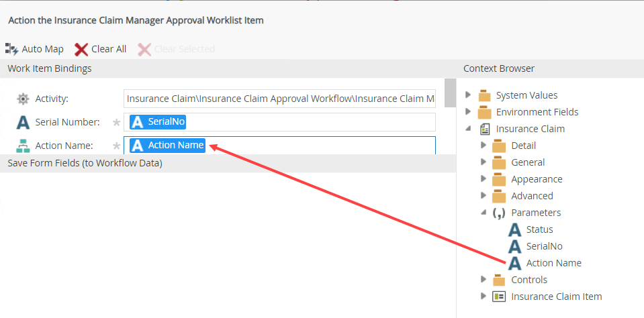The height and width of the screenshot is (318, 644).
Task: Click the Serial Number text-type icon
Action: (23, 122)
